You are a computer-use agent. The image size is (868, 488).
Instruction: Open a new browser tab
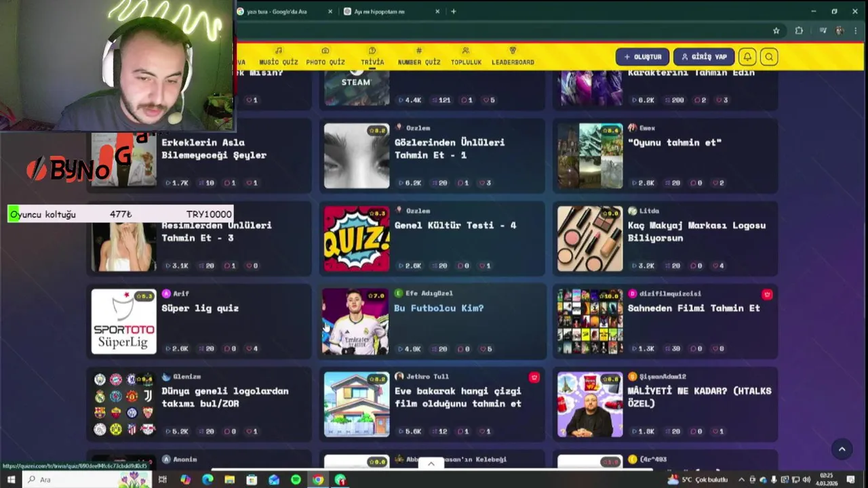point(454,12)
